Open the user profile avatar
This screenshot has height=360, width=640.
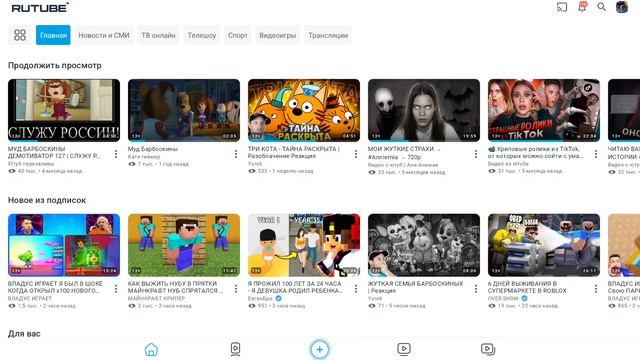click(x=622, y=7)
